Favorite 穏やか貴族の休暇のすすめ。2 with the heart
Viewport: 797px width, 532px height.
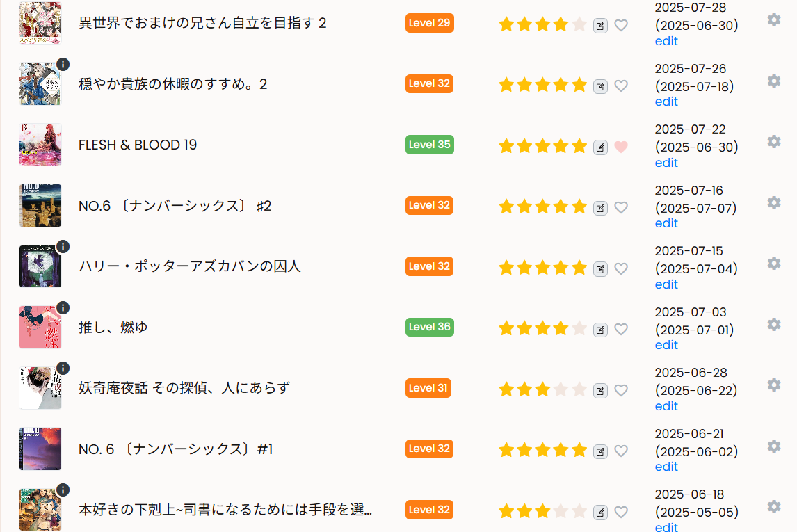621,86
